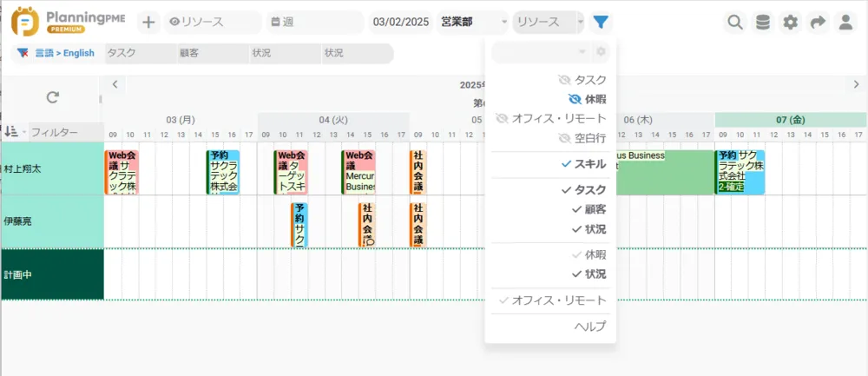Click the clear-filter funnel icon
Image resolution: width=868 pixels, height=376 pixels.
pos(23,53)
